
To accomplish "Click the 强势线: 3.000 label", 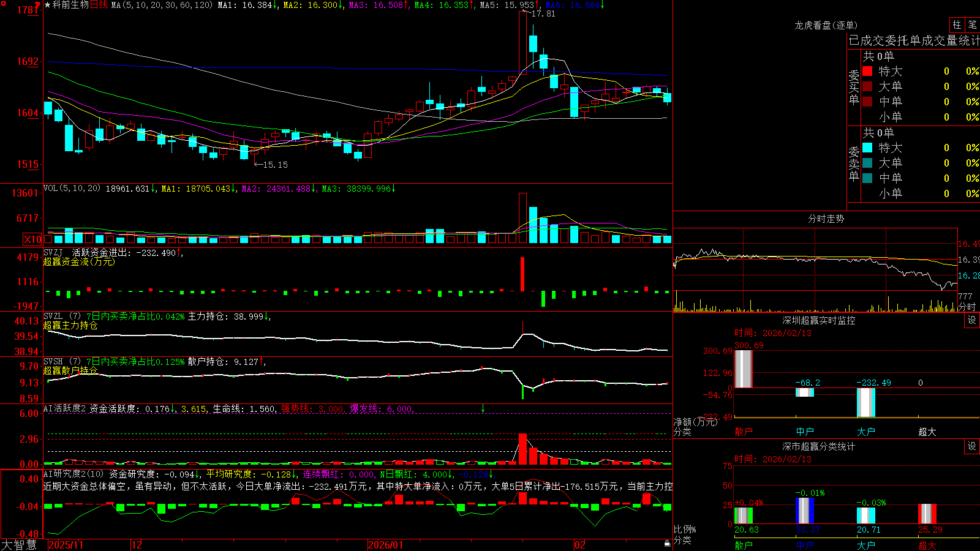I will 312,408.
